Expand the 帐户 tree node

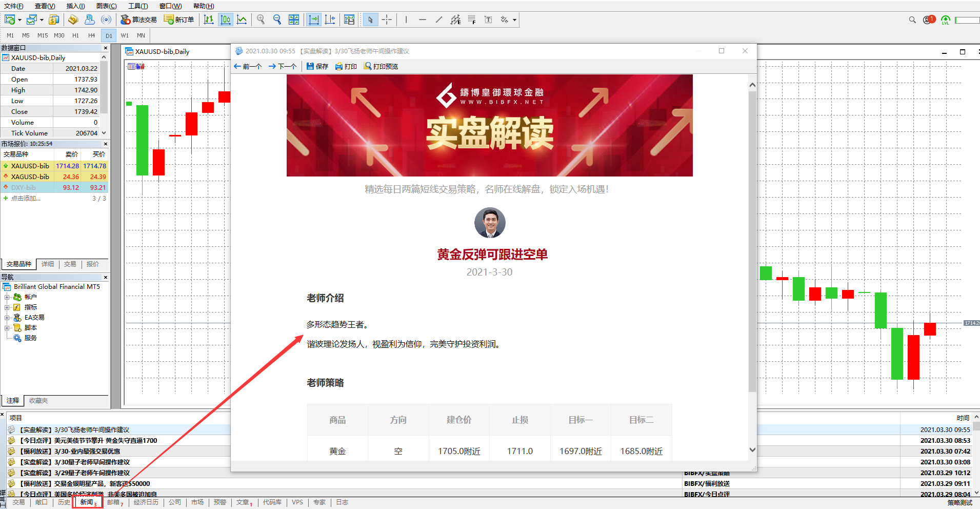pyautogui.click(x=7, y=297)
